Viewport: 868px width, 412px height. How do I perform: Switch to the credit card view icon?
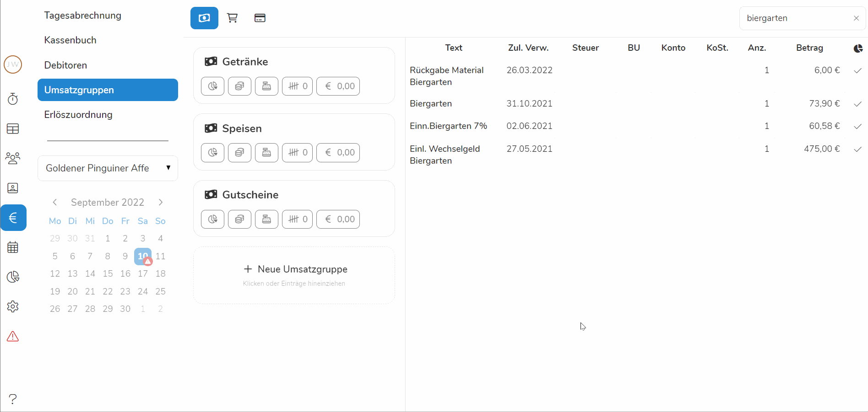click(260, 18)
